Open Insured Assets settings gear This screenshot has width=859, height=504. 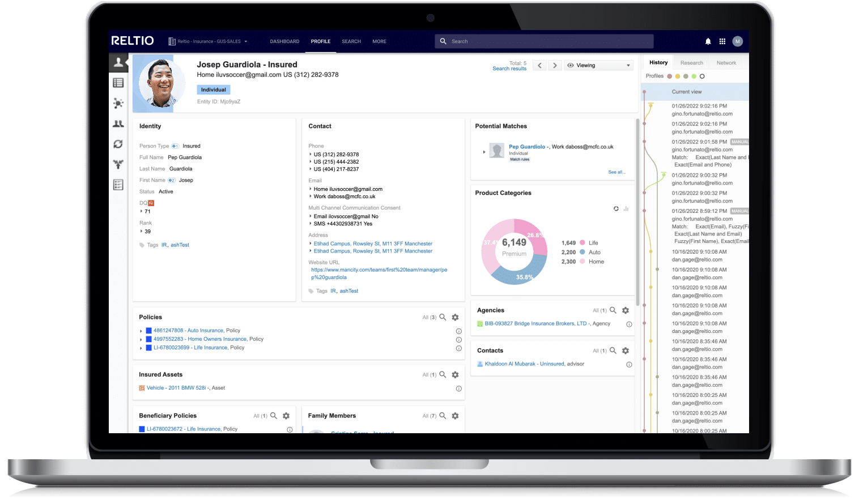click(x=455, y=374)
